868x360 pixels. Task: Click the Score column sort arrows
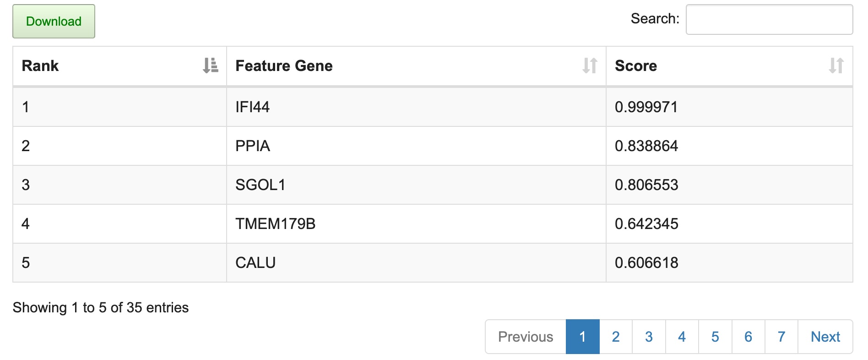pos(836,65)
